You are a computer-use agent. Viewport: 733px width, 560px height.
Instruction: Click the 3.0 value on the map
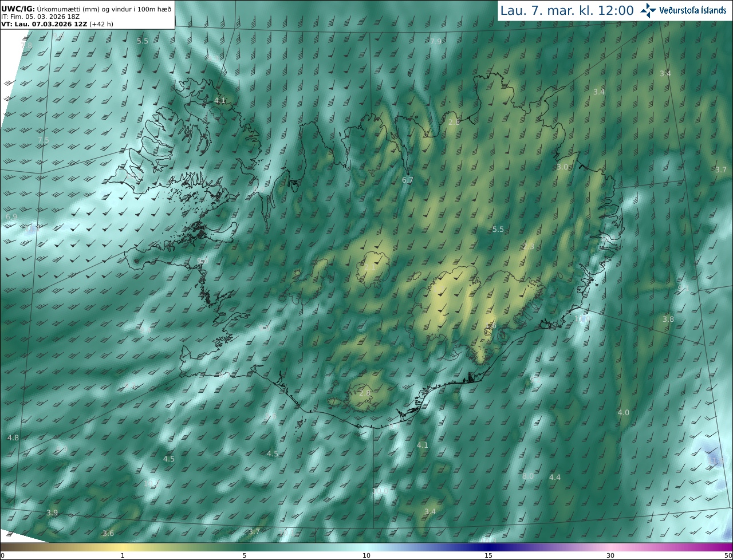click(562, 167)
